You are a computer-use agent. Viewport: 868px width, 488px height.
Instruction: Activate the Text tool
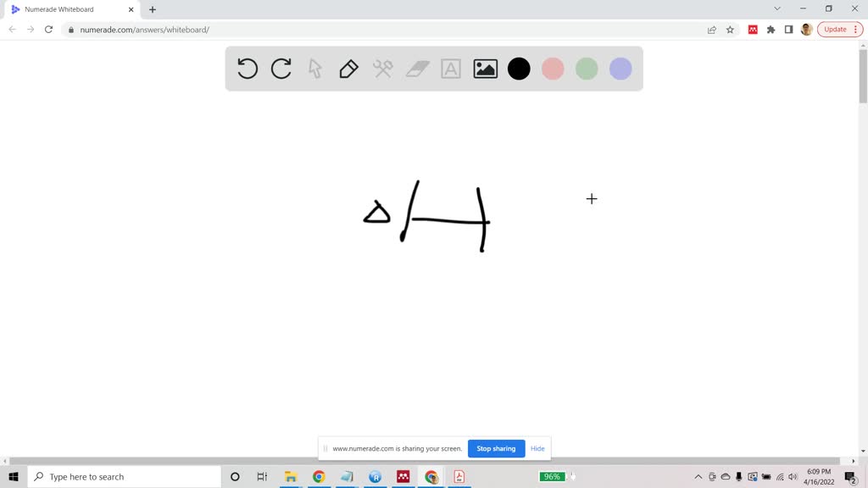pos(450,69)
